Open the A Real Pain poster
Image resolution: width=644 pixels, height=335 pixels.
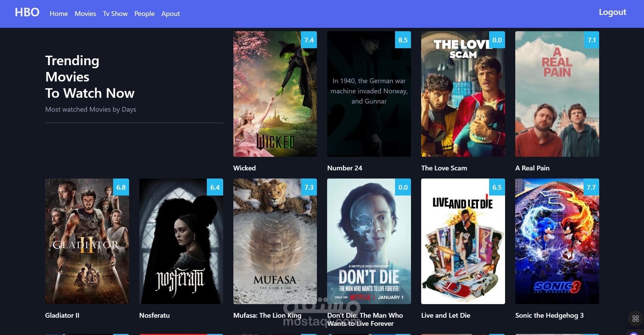click(557, 94)
